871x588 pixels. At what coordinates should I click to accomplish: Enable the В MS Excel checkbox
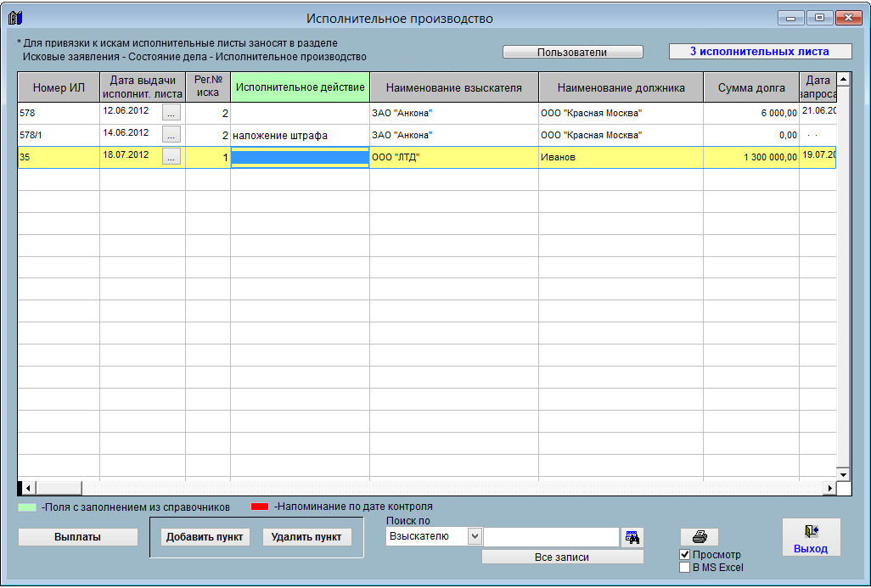685,568
